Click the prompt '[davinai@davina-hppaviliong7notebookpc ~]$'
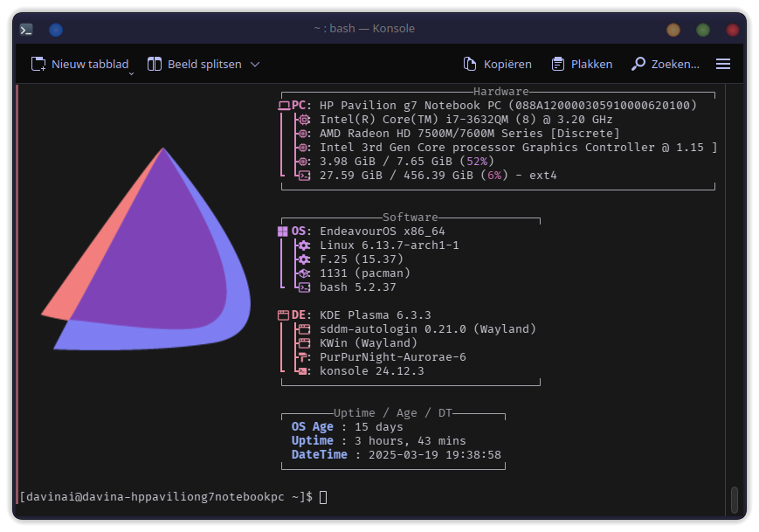The width and height of the screenshot is (759, 532). coord(166,497)
